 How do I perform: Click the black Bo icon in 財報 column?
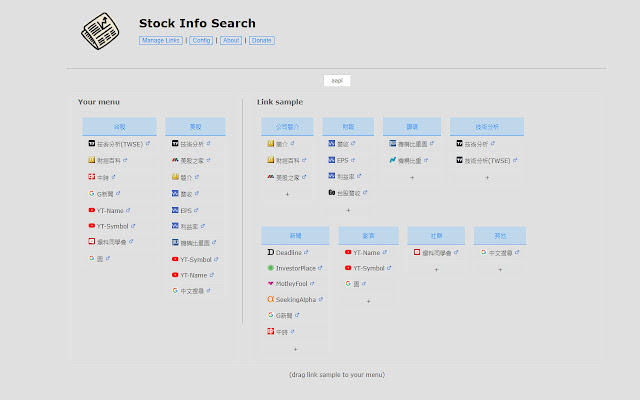tap(332, 192)
